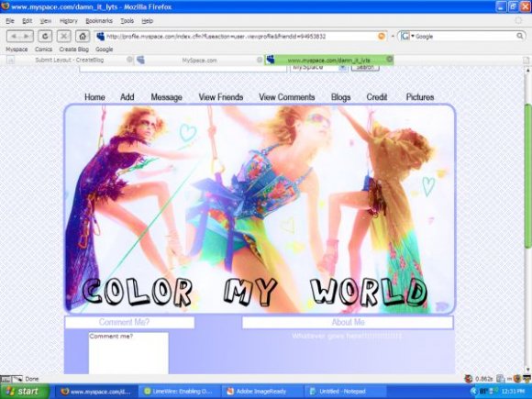Viewport: 532px width, 399px height.
Task: Switch to LimeWire in the taskbar
Action: pyautogui.click(x=180, y=392)
